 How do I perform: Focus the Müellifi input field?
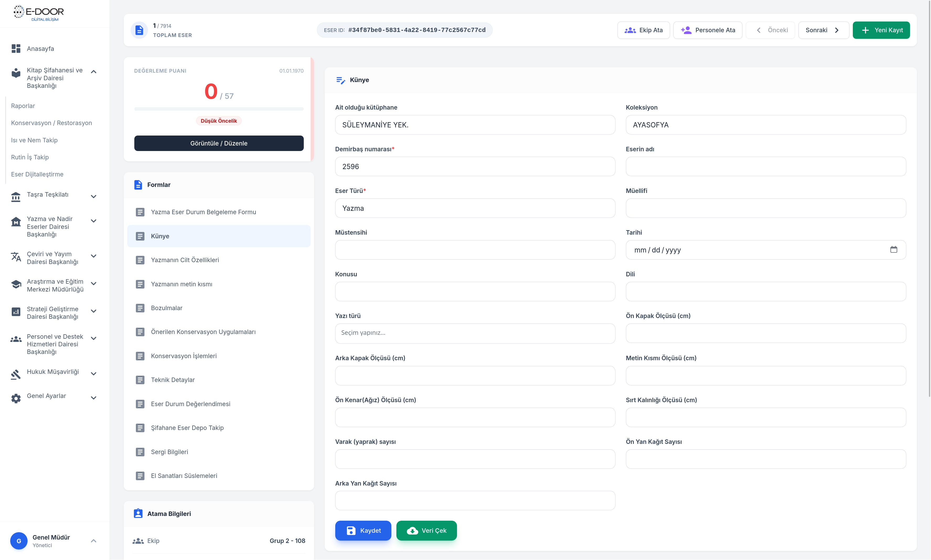[x=766, y=208]
